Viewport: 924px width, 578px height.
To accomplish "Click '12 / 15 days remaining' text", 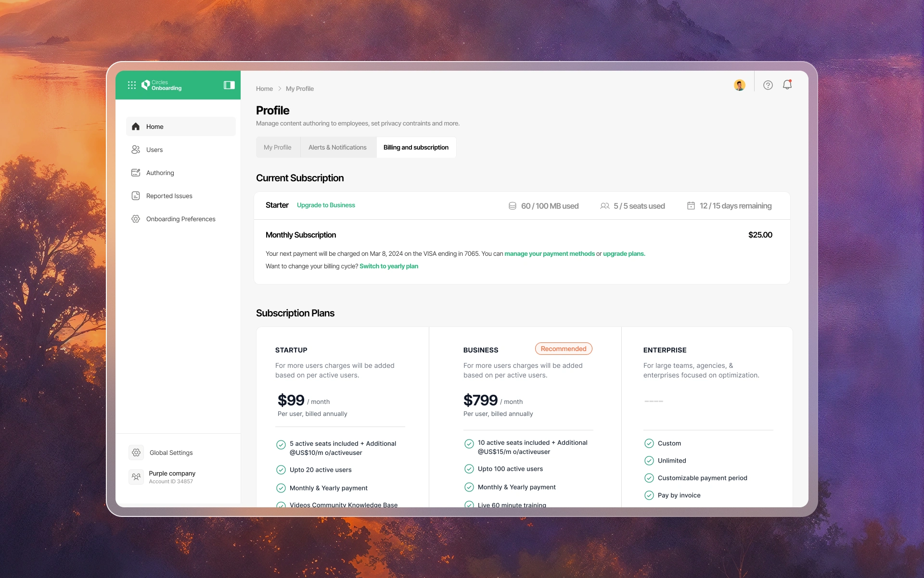I will (x=735, y=206).
